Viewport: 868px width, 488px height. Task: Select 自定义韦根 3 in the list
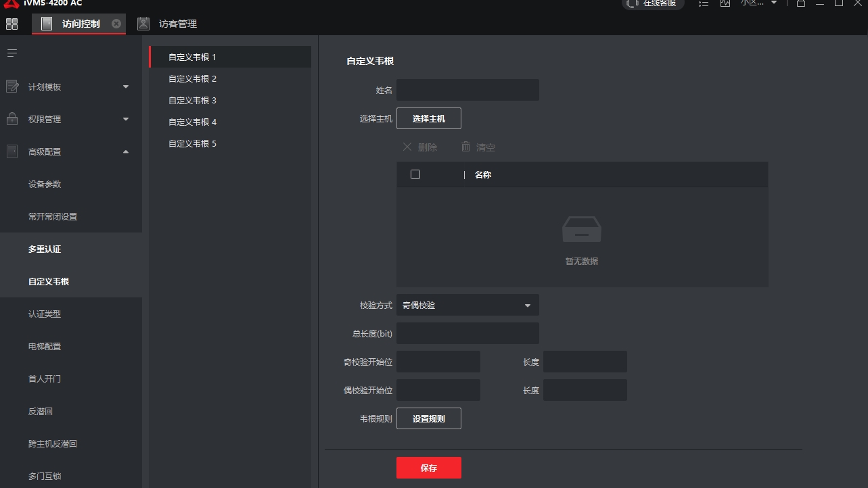click(x=230, y=100)
